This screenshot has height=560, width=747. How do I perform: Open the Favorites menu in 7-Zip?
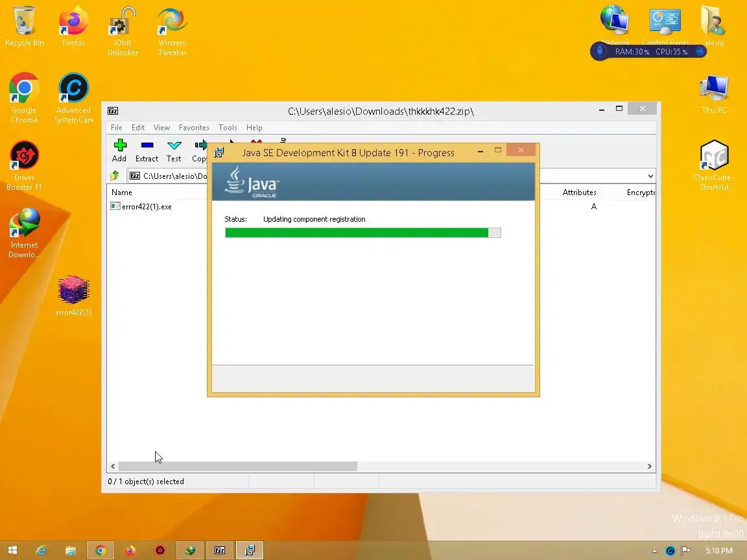194,128
